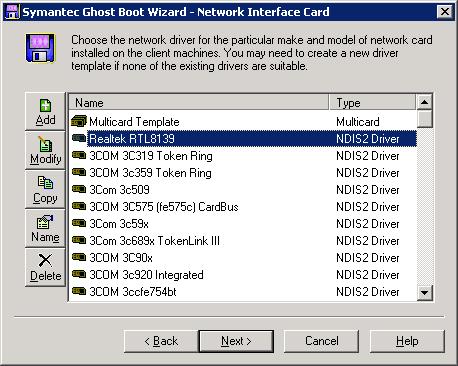Click the scrollbar down arrow
The image size is (458, 366).
pos(424,293)
